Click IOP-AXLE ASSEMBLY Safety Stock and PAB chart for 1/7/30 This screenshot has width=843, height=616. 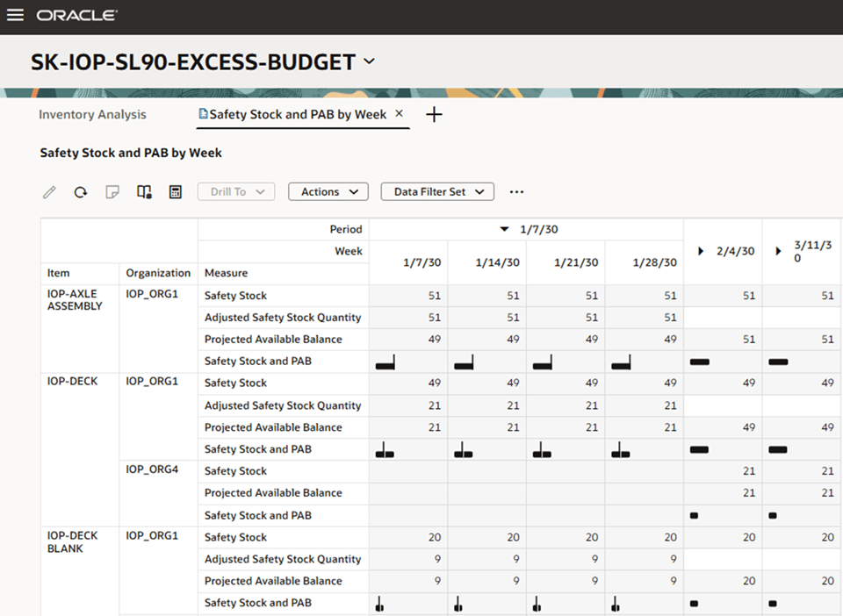[x=385, y=362]
